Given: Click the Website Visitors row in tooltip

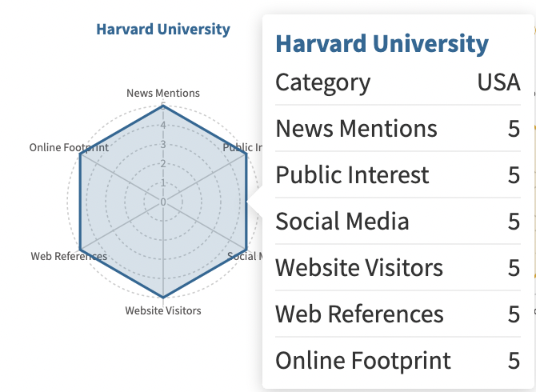Looking at the screenshot, I should point(398,267).
